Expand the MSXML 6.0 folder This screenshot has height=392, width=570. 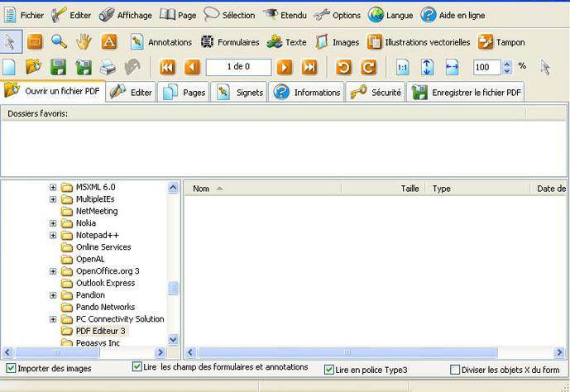click(53, 187)
